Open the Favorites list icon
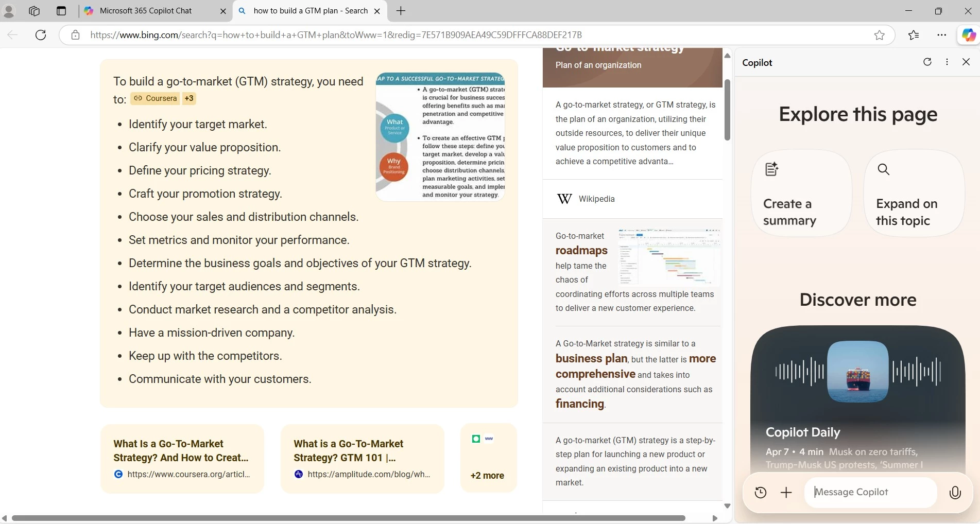Screen dimensions: 980x524 (914, 35)
